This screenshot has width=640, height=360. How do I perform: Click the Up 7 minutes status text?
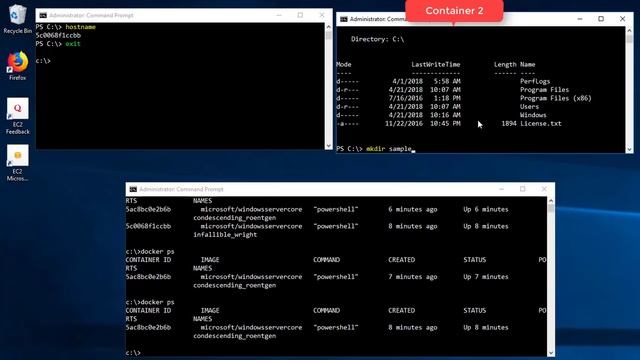tap(486, 277)
